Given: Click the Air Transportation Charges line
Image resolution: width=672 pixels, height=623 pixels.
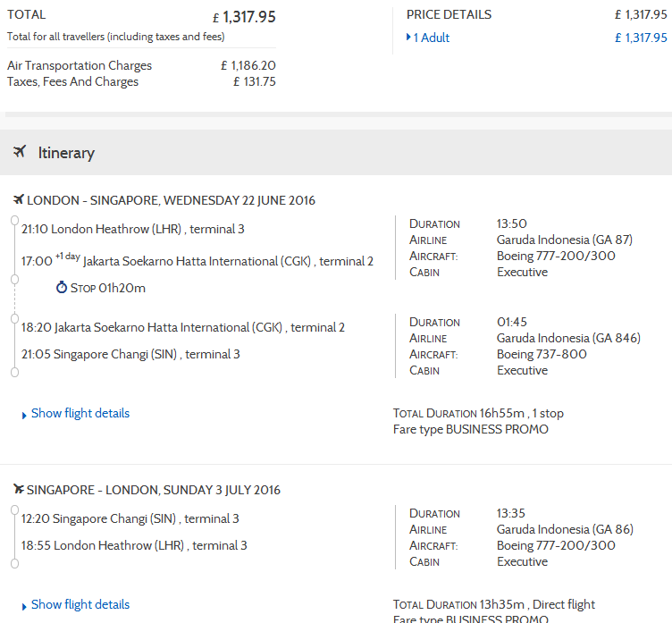Looking at the screenshot, I should pyautogui.click(x=80, y=65).
